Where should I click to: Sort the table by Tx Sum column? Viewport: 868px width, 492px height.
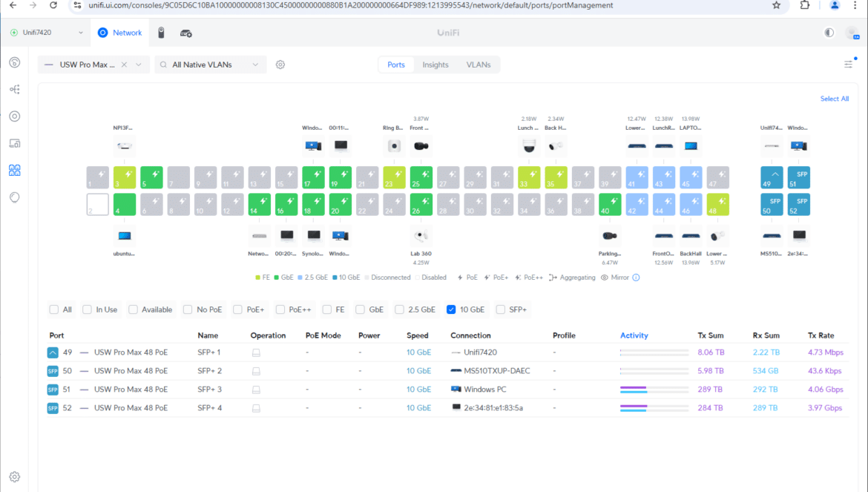(710, 335)
